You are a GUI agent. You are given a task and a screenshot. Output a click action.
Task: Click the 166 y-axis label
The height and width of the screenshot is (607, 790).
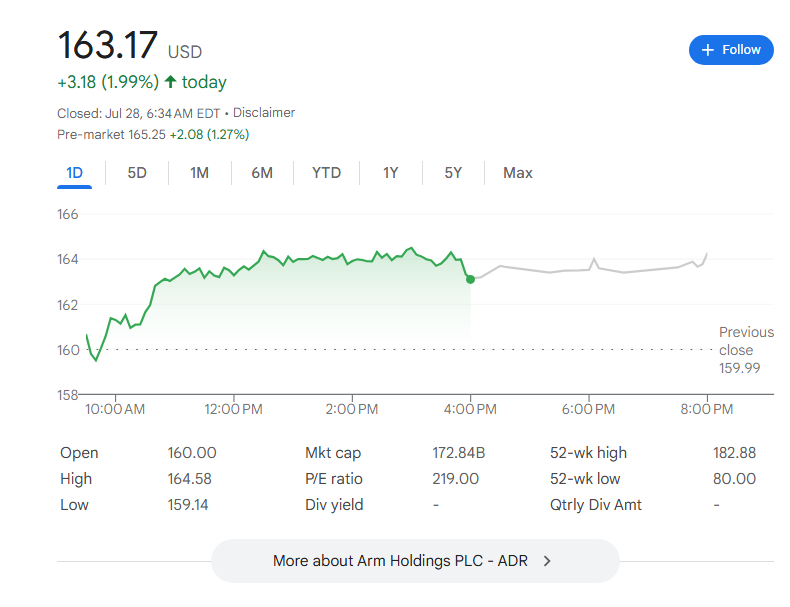[68, 215]
